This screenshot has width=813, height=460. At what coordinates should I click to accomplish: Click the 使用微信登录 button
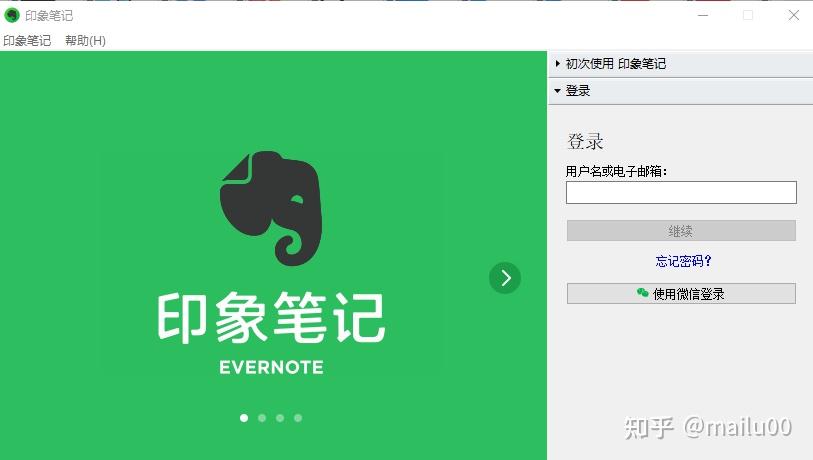[x=681, y=294]
